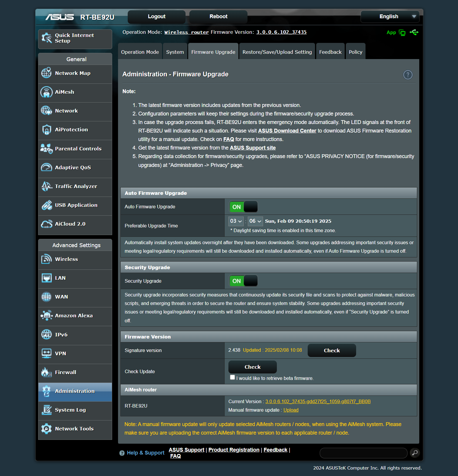Toggle the Security Upgrade switch

243,281
